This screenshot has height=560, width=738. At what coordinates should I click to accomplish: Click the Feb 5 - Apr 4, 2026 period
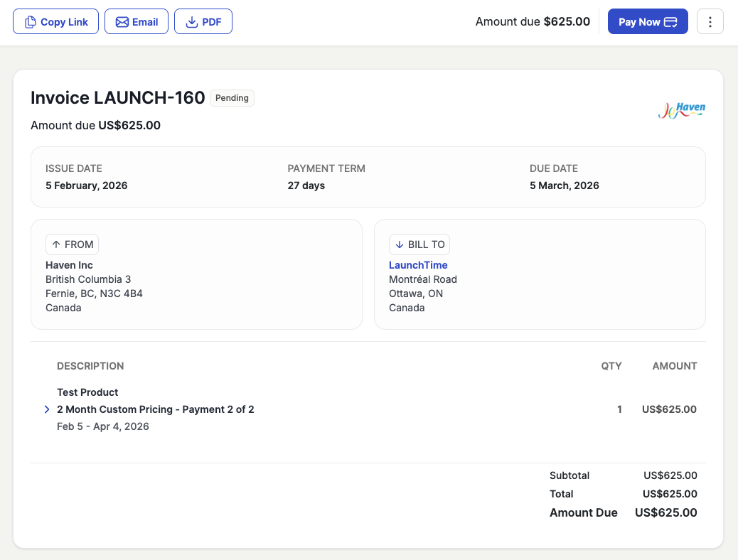coord(103,426)
